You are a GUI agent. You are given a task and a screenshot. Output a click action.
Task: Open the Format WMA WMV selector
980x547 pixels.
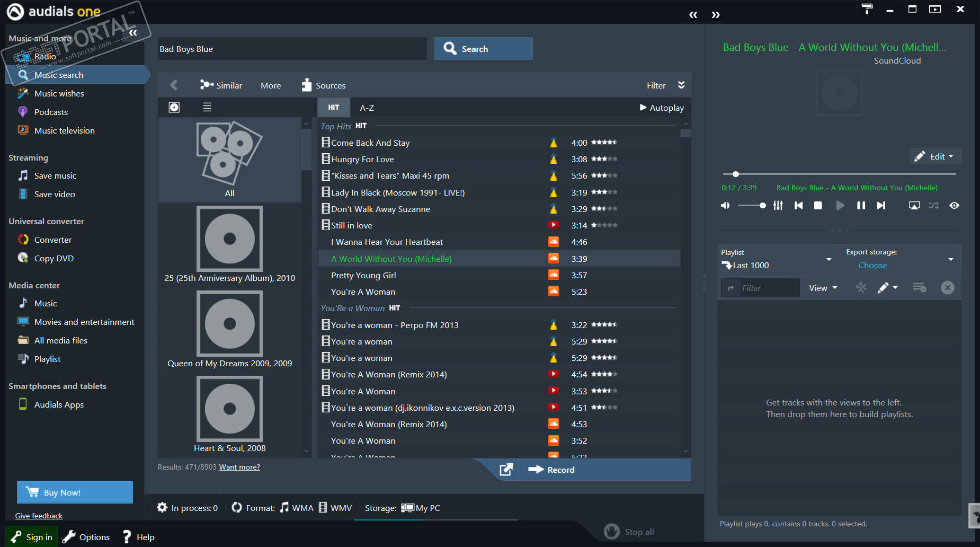[x=292, y=508]
